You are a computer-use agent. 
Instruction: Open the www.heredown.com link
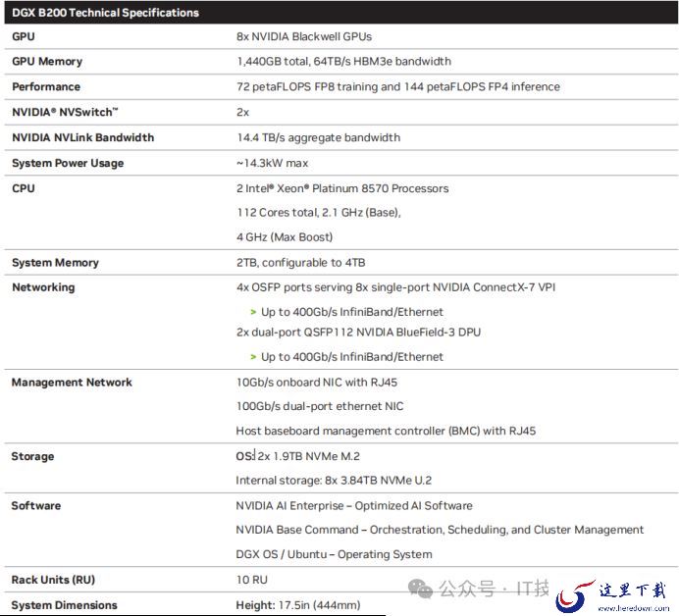634,608
